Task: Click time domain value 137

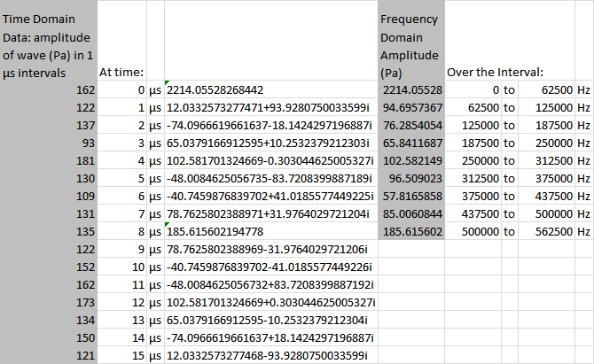Action: point(49,125)
